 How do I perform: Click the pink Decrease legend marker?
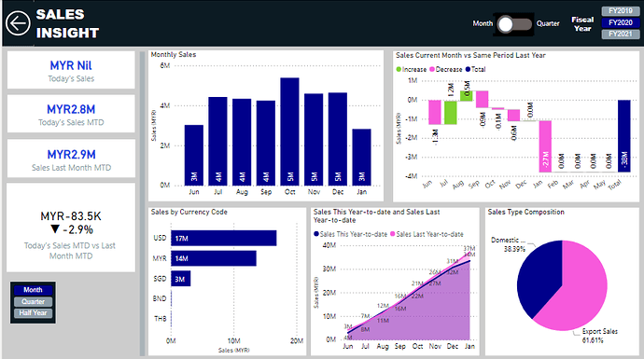(x=432, y=69)
